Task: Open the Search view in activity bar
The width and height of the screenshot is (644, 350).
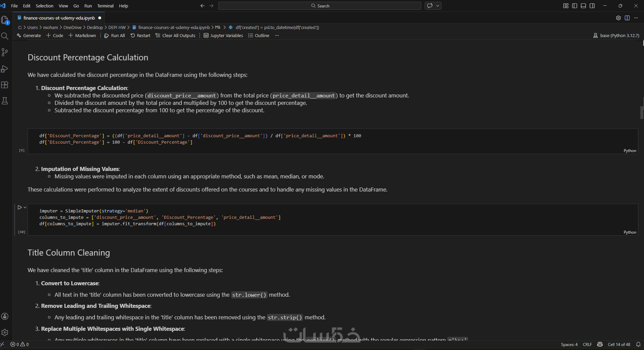Action: pyautogui.click(x=5, y=36)
